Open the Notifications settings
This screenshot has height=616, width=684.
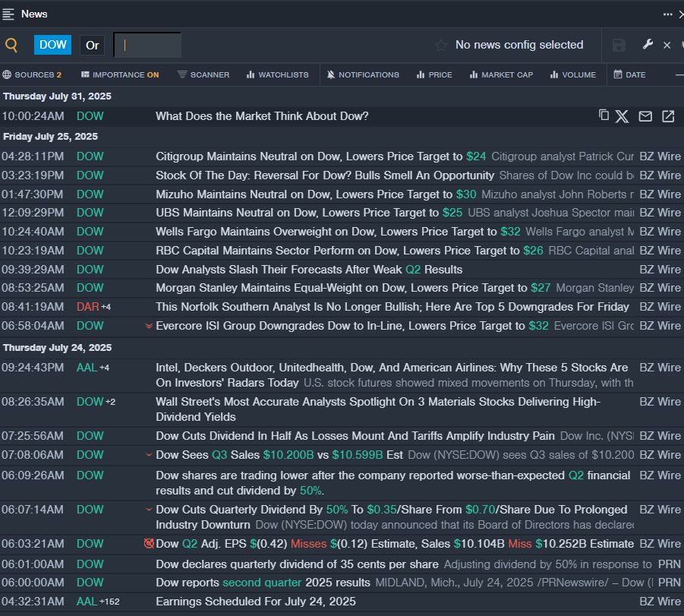pyautogui.click(x=363, y=74)
